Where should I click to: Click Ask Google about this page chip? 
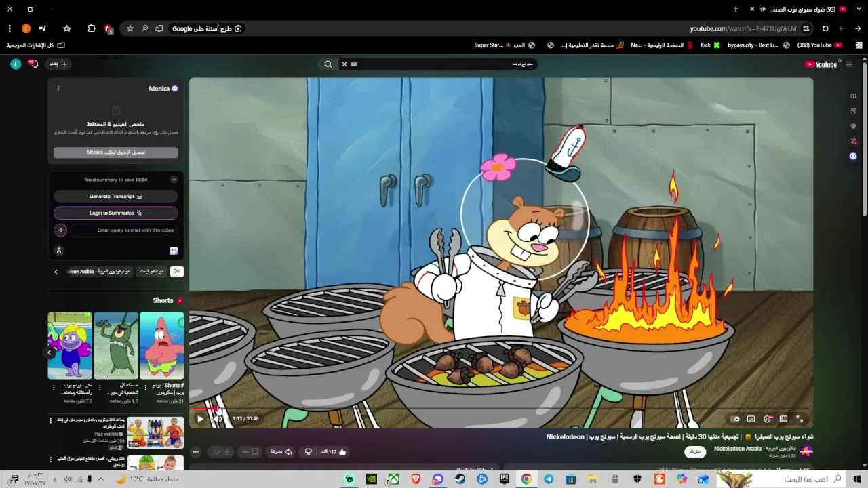click(207, 28)
